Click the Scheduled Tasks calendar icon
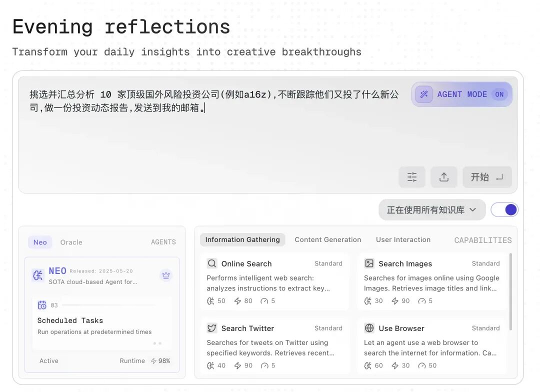The width and height of the screenshot is (540, 392). point(42,305)
